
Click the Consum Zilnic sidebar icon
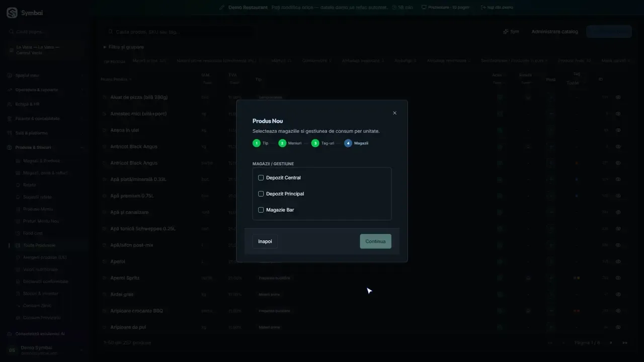[x=19, y=306]
